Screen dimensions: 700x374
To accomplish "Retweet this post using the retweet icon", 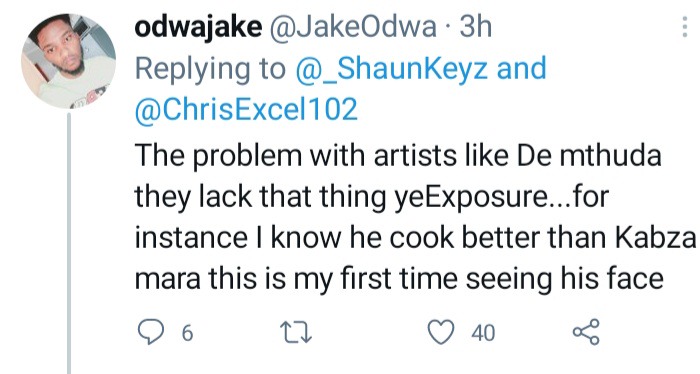I will pos(296,333).
